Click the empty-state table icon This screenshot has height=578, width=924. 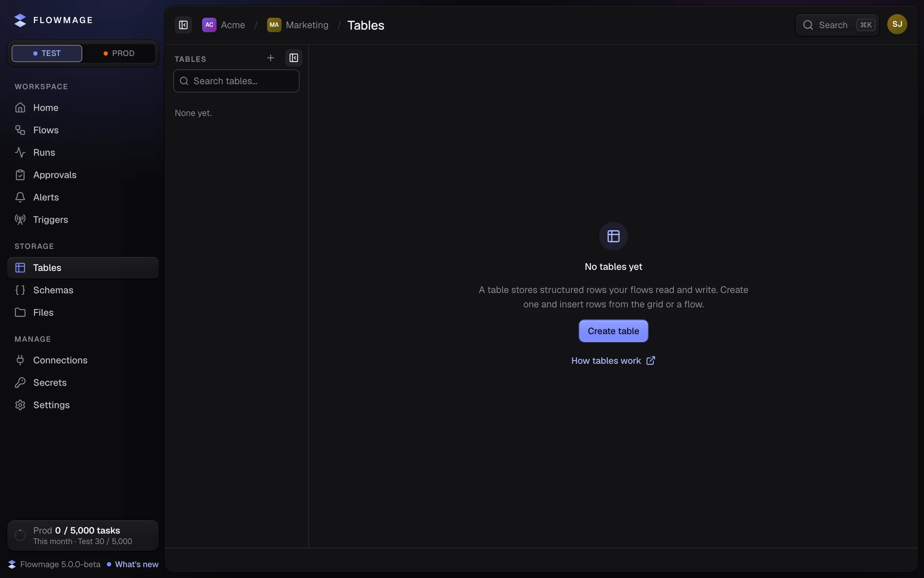click(614, 236)
